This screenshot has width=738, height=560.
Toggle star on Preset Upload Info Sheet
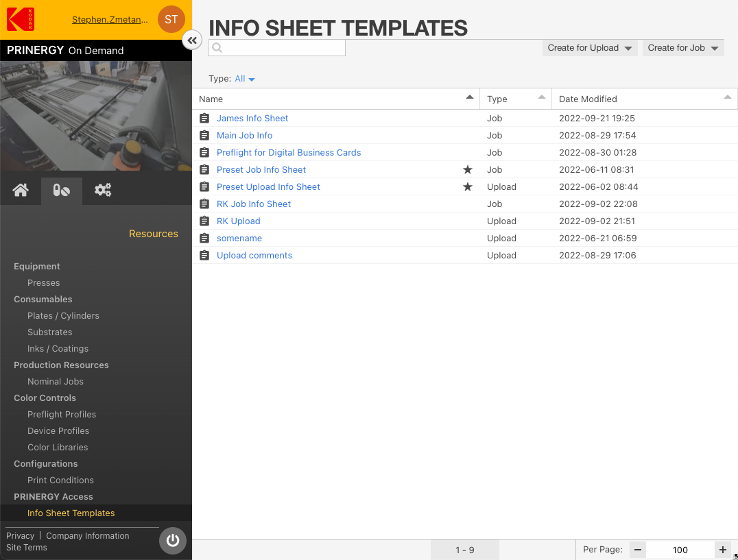coord(468,187)
